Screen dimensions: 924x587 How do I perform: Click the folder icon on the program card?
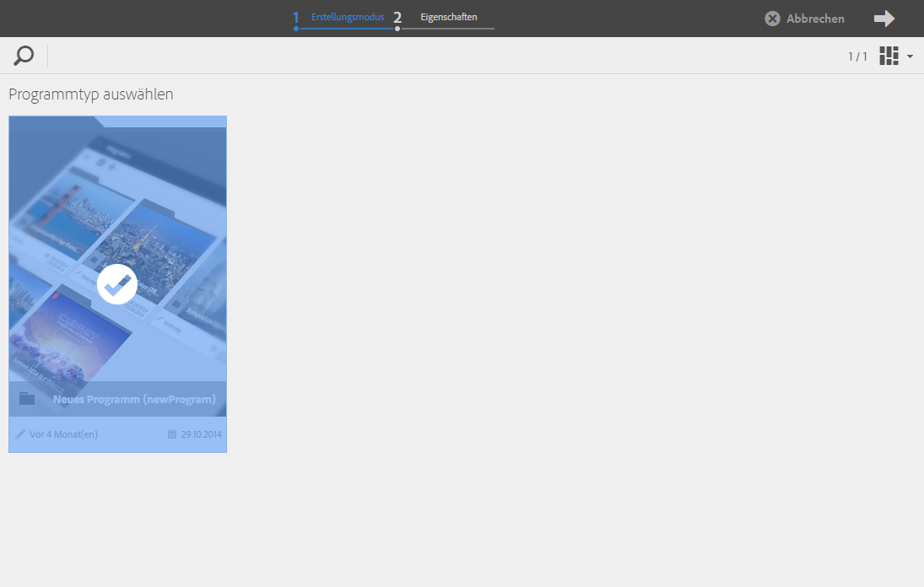pos(26,399)
